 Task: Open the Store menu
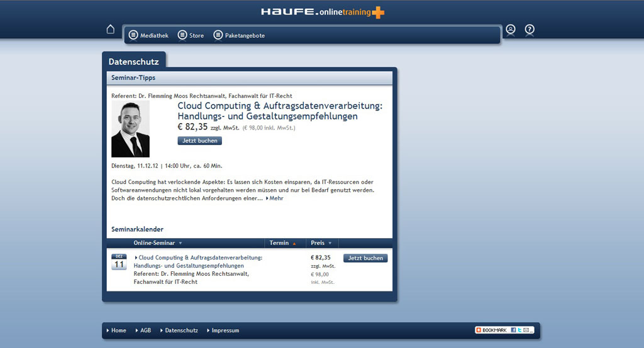191,35
